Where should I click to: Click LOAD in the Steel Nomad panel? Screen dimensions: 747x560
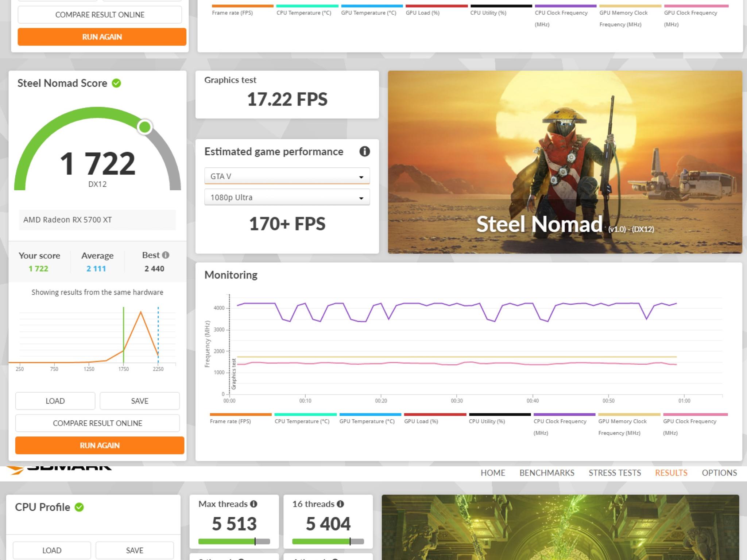tap(55, 401)
